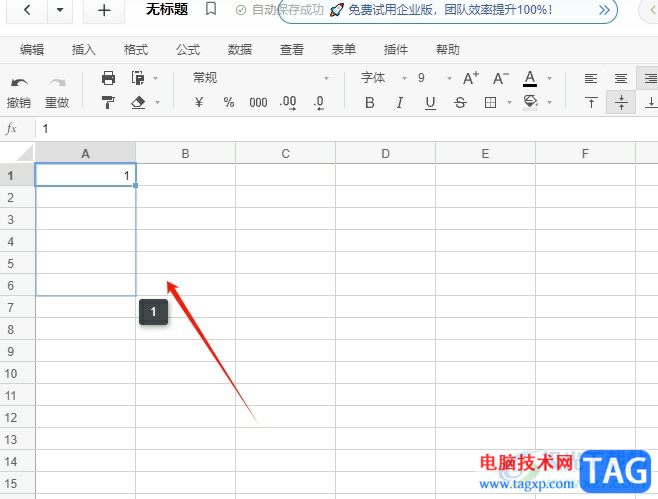Toggle strikethrough formatting
658x499 pixels.
(460, 102)
